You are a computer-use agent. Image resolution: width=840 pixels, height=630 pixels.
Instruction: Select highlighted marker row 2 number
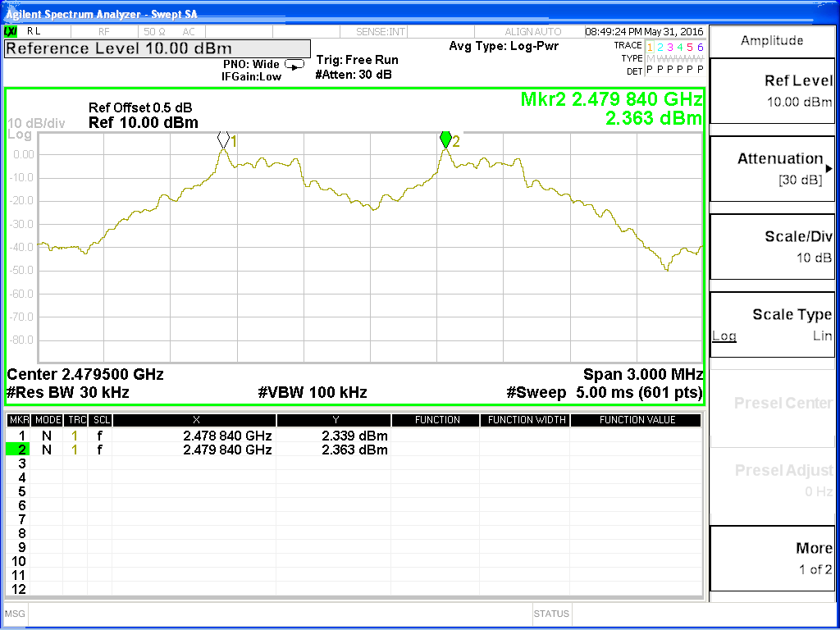(x=19, y=450)
